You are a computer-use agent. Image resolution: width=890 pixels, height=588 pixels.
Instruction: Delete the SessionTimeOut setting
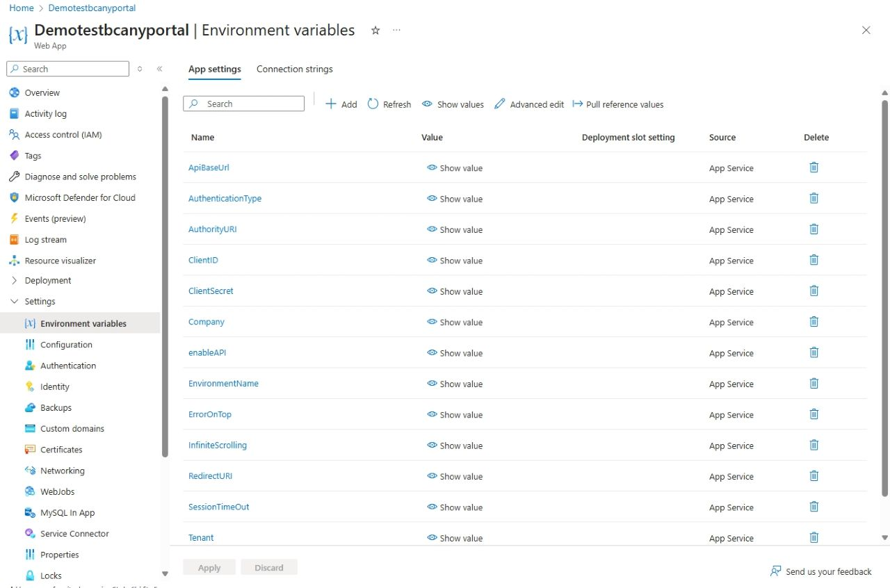[x=814, y=507]
